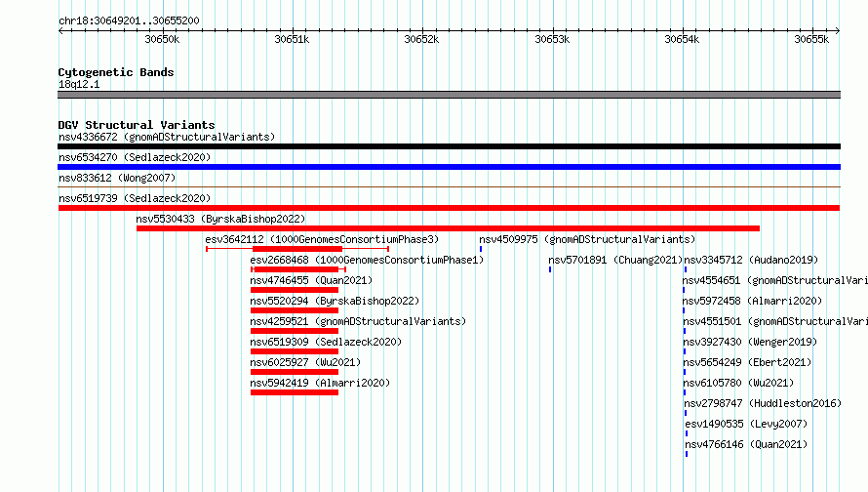
Task: Open the nsv6025927 (Wu2021) label
Action: pos(305,362)
